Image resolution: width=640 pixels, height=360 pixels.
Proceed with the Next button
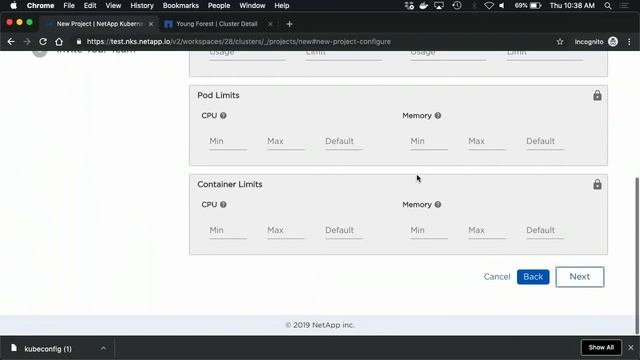[x=580, y=277]
